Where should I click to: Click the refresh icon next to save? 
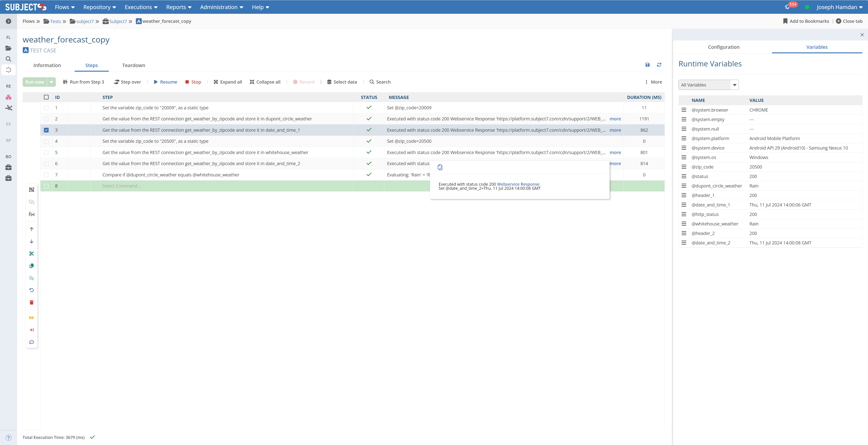(x=659, y=65)
